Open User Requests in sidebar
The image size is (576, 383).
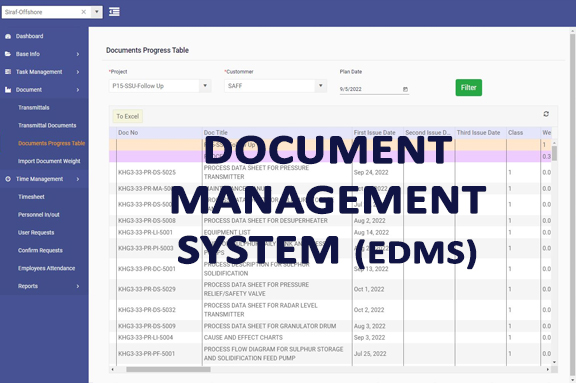36,232
